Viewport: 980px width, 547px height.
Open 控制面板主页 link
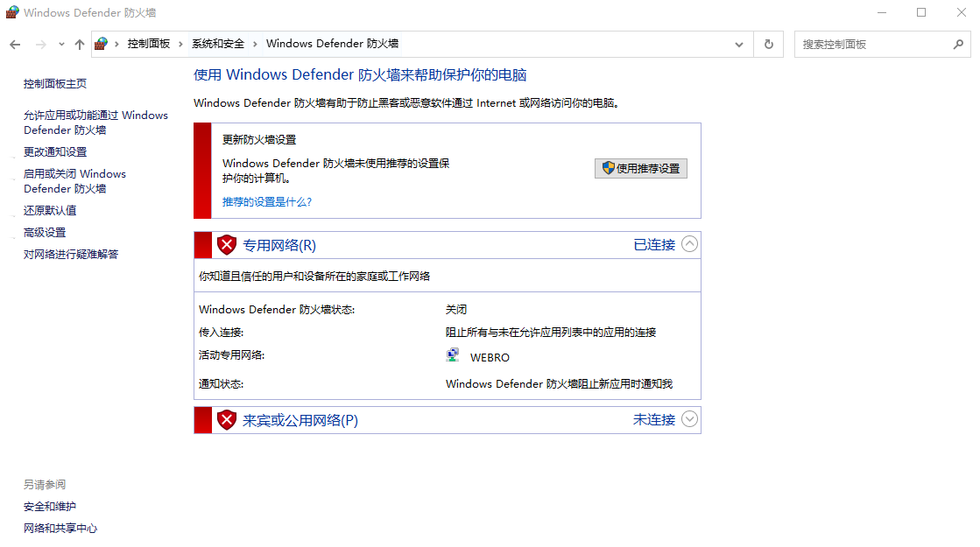55,84
